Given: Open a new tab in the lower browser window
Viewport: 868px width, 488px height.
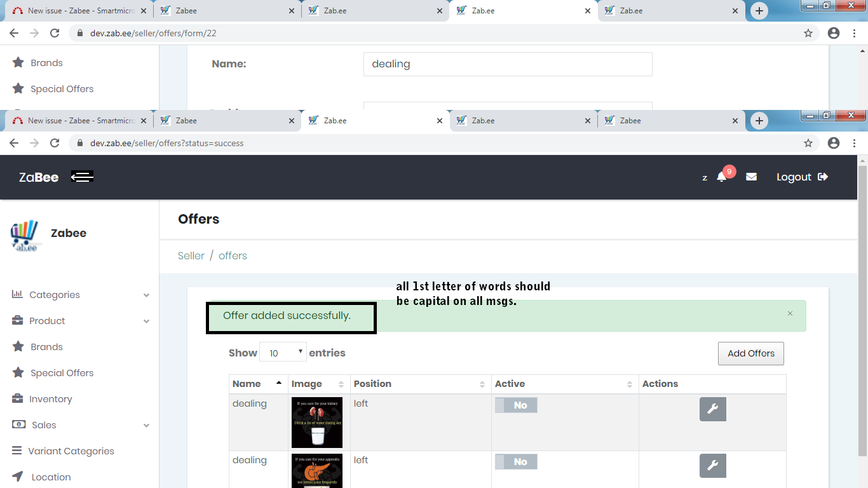Looking at the screenshot, I should click(x=759, y=120).
